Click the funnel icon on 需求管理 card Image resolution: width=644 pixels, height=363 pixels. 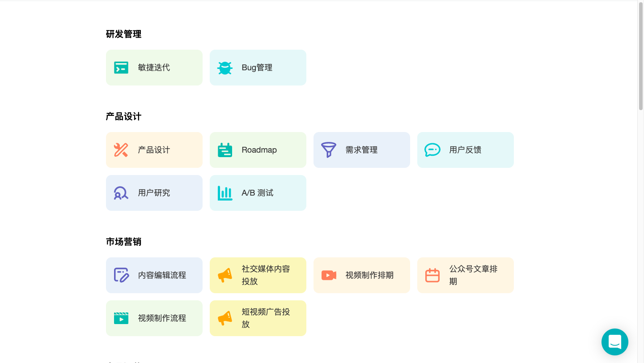[329, 150]
